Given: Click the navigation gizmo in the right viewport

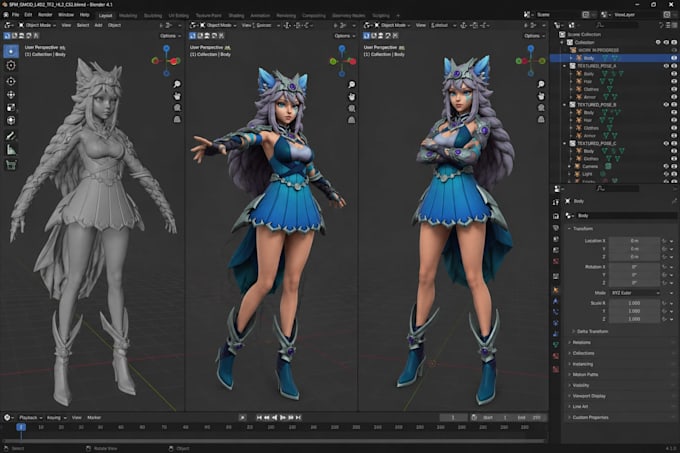Looking at the screenshot, I should pyautogui.click(x=530, y=61).
